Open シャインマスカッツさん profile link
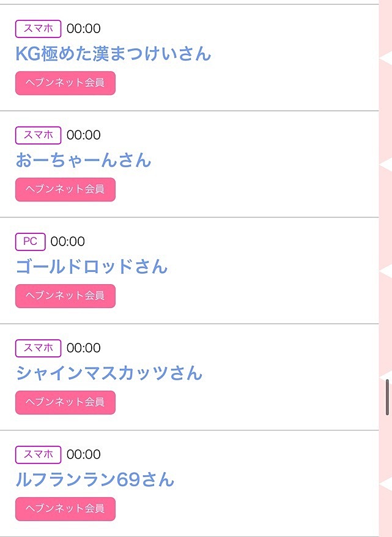This screenshot has width=392, height=537. [x=109, y=373]
